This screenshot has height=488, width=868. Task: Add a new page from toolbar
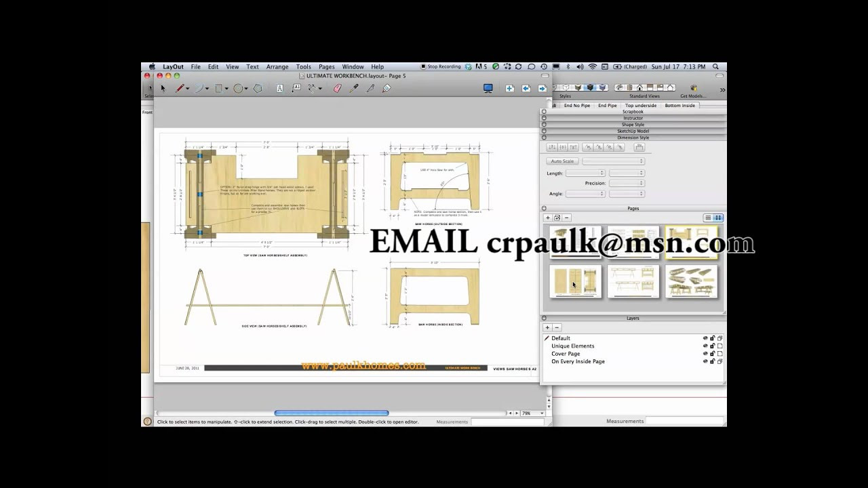[509, 88]
